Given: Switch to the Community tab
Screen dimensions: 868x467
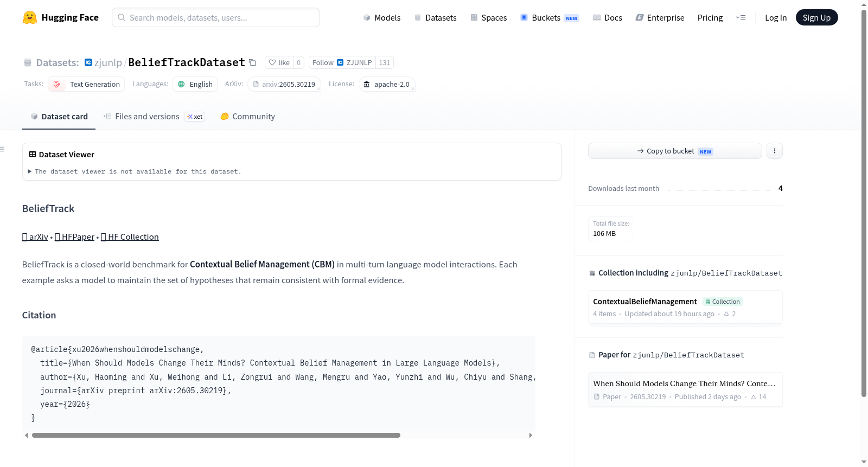Looking at the screenshot, I should [247, 117].
